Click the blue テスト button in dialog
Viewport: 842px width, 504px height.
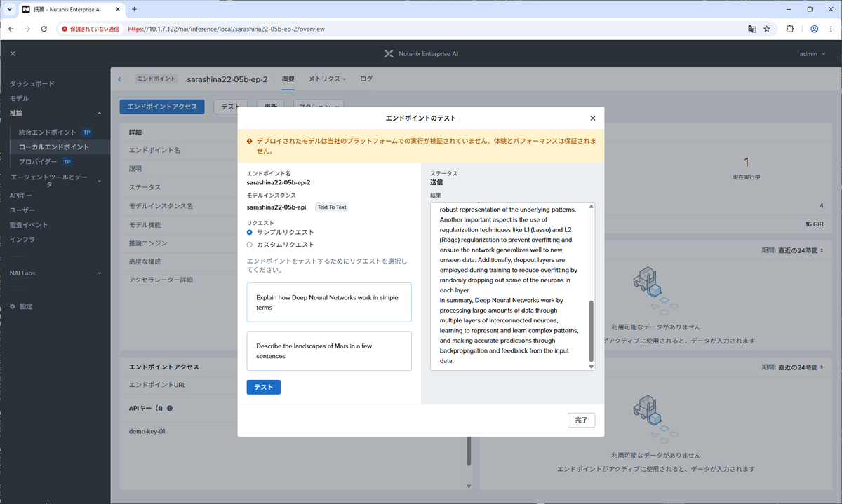point(264,387)
